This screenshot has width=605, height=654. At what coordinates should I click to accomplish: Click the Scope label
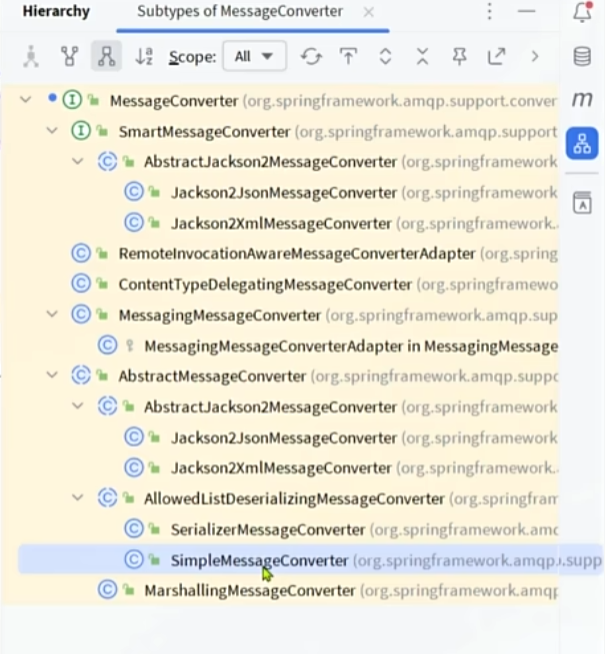click(x=192, y=57)
